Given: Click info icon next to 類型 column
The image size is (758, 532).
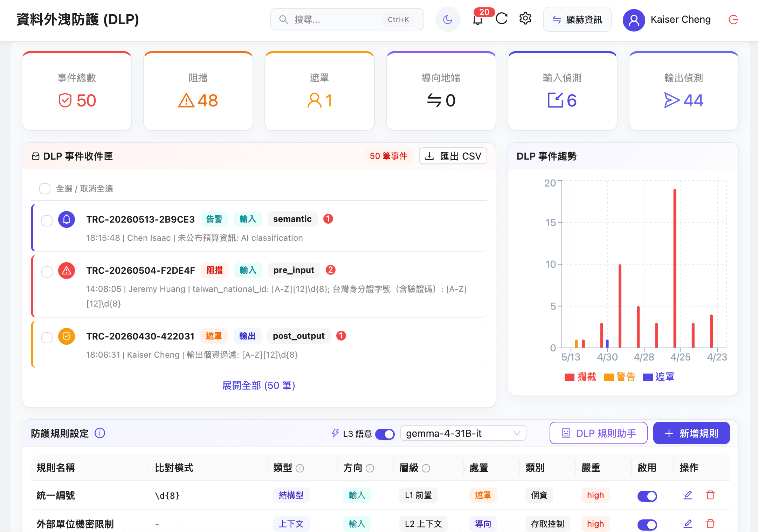Looking at the screenshot, I should coord(300,468).
